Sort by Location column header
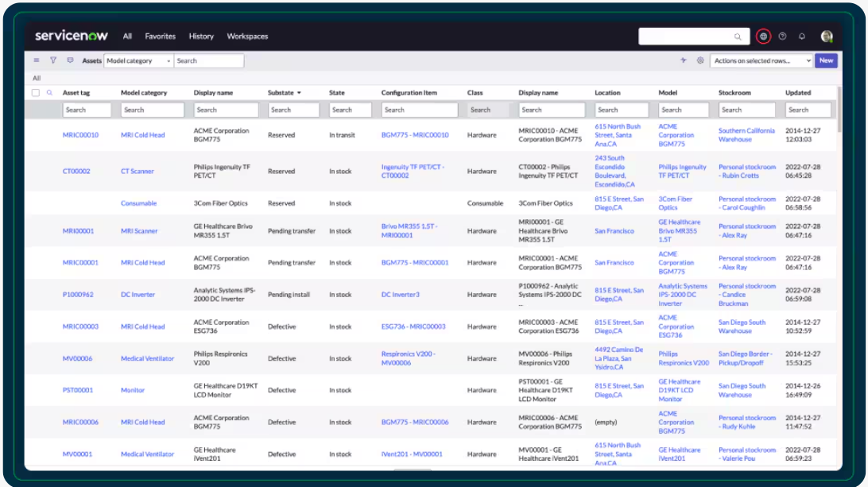The height and width of the screenshot is (487, 868). [x=607, y=93]
